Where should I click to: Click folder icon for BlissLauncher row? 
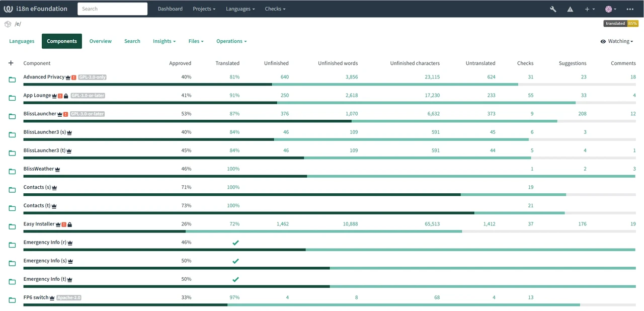point(12,116)
